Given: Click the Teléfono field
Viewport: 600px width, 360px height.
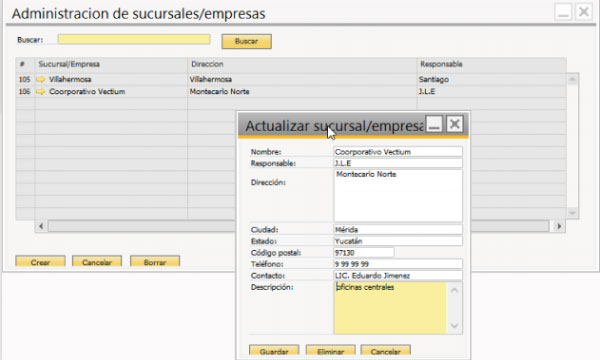Looking at the screenshot, I should click(398, 264).
